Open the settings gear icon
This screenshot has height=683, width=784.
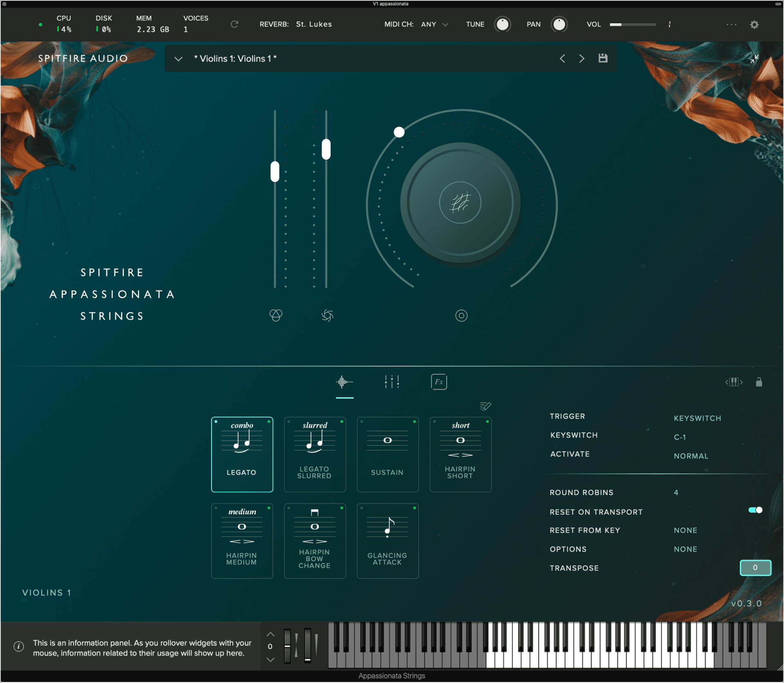[754, 25]
